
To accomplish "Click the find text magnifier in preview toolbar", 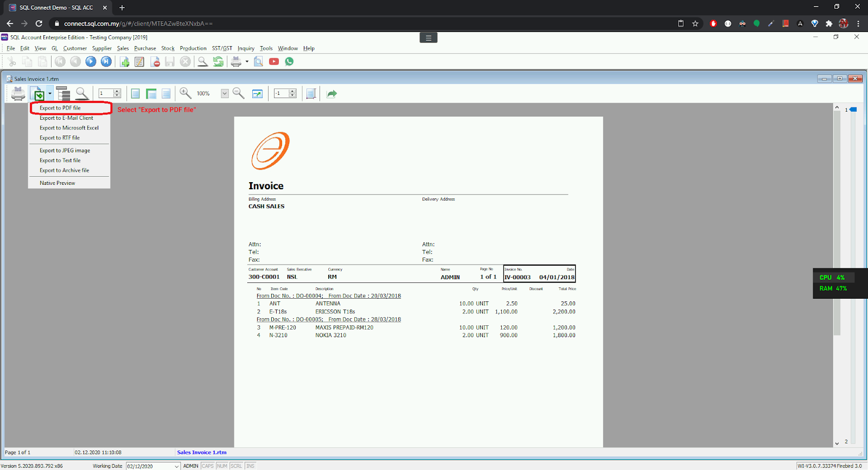I will (x=82, y=94).
